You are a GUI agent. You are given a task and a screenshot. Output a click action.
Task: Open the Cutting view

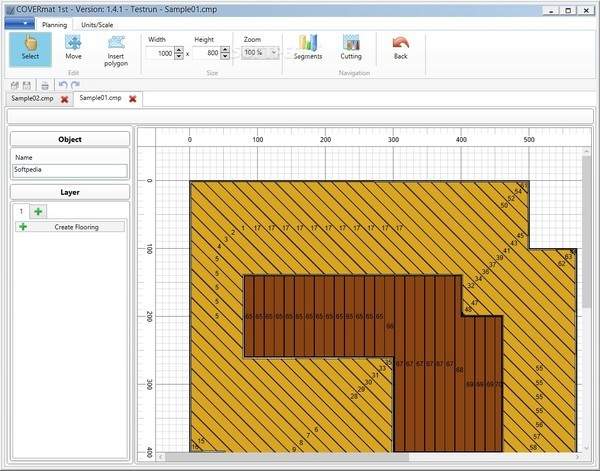[351, 48]
